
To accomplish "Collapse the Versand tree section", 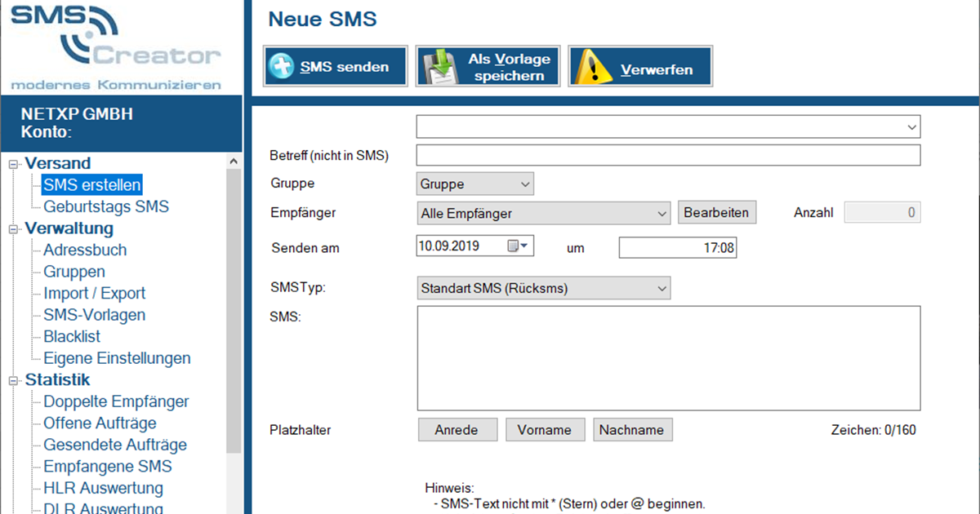I will point(12,164).
